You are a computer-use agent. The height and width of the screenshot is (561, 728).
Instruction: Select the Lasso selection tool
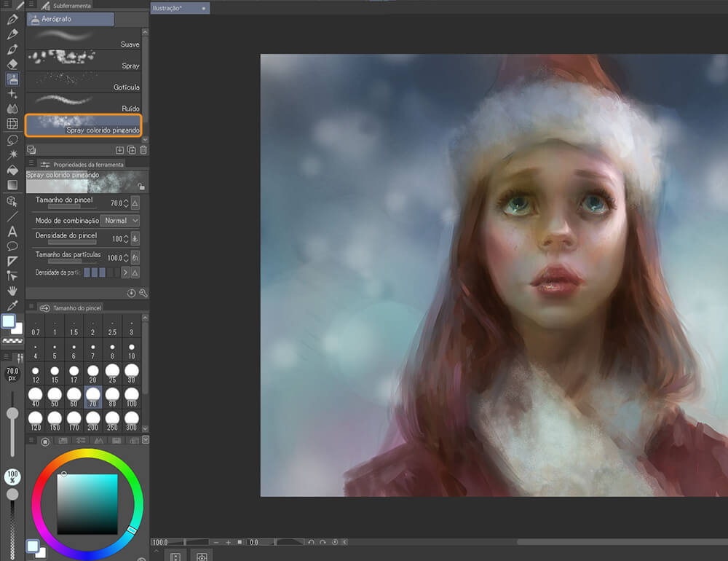pyautogui.click(x=12, y=139)
